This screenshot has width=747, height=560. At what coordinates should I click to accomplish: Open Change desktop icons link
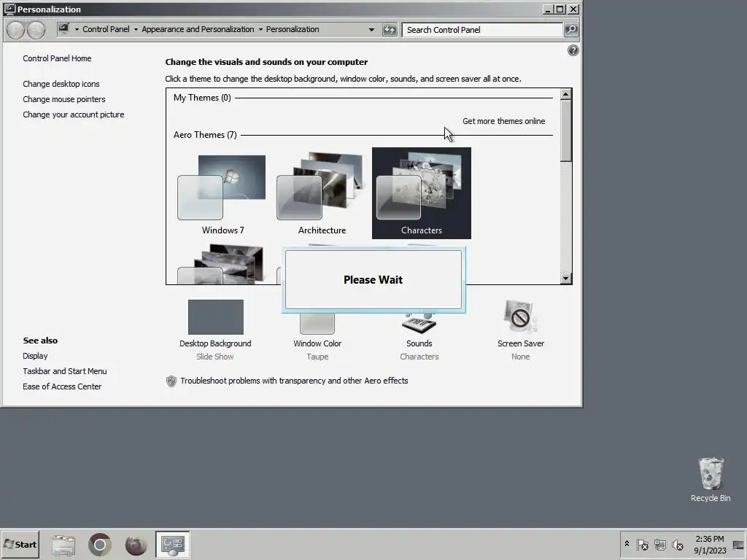click(x=61, y=84)
